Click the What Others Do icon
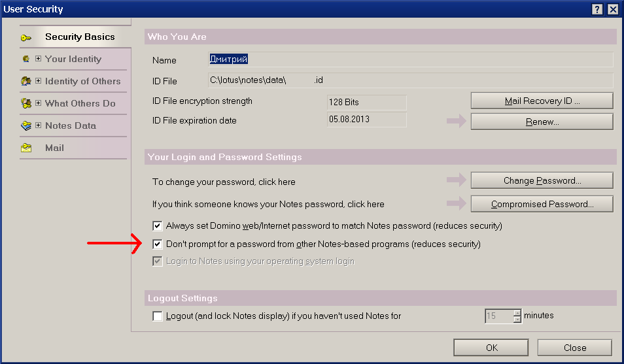Screen dimensions: 624x364 tap(26, 103)
